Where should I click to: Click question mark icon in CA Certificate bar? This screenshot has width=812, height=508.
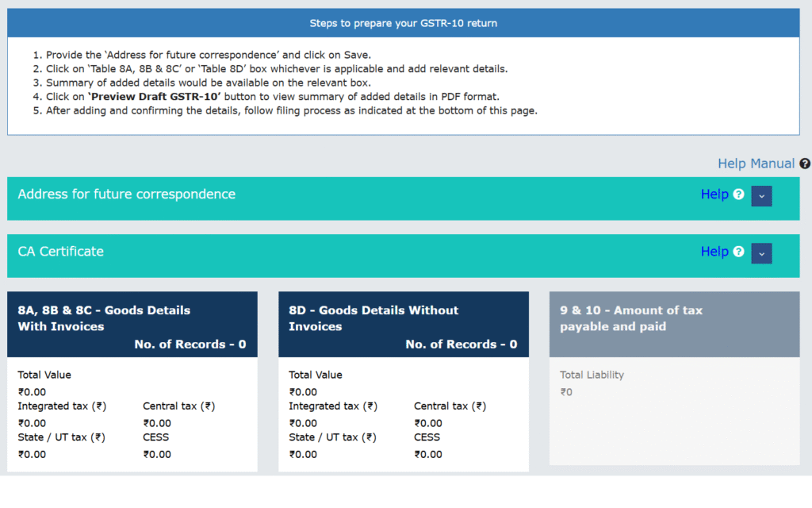(739, 252)
